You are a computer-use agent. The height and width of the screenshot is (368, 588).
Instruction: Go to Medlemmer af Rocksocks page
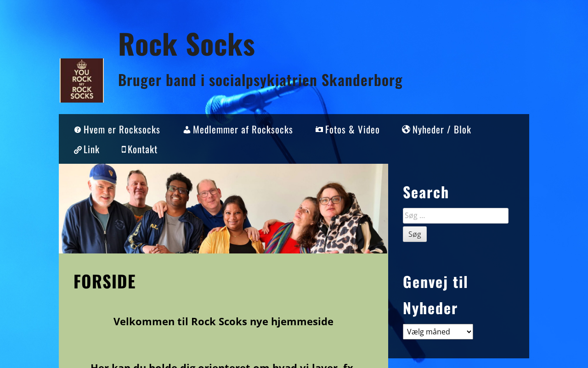click(238, 130)
